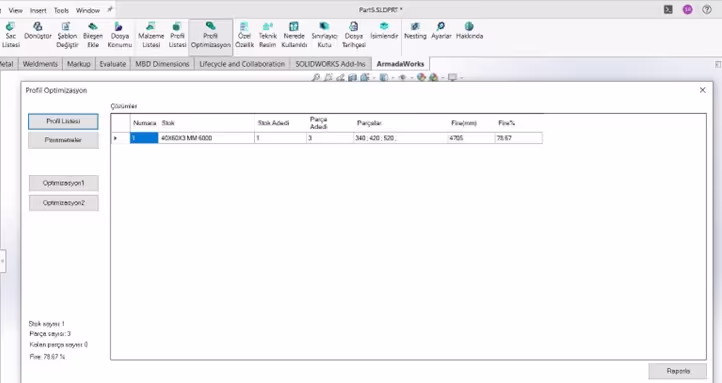Click the Profil Listesi ribbon icon
Image resolution: width=722 pixels, height=383 pixels.
[177, 35]
